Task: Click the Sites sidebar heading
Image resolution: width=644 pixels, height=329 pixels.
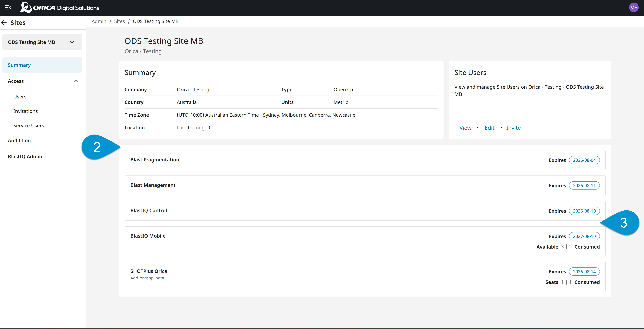Action: tap(18, 23)
